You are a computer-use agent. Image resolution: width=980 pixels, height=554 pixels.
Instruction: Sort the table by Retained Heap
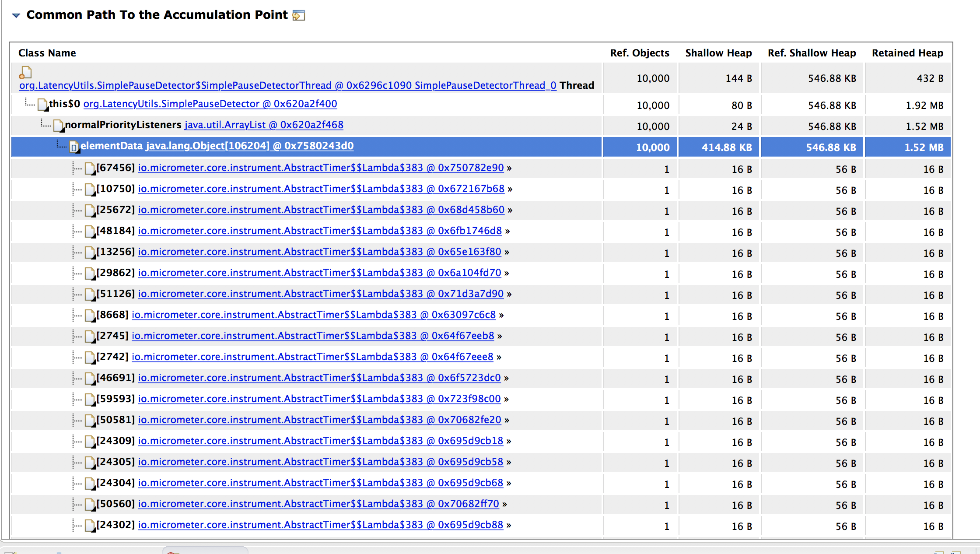[x=907, y=53]
